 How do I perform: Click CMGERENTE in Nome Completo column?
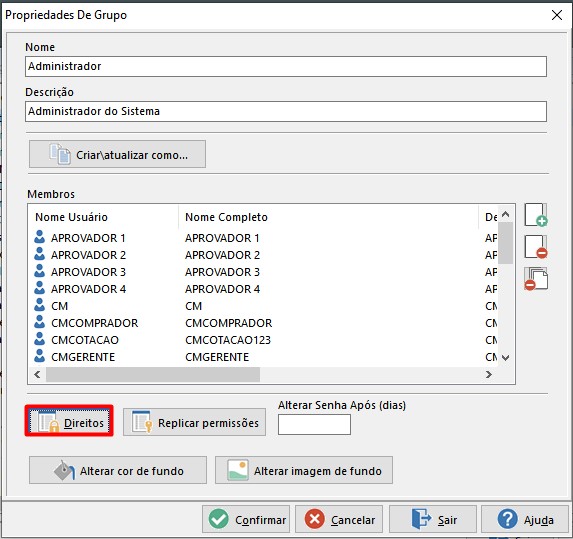click(217, 357)
